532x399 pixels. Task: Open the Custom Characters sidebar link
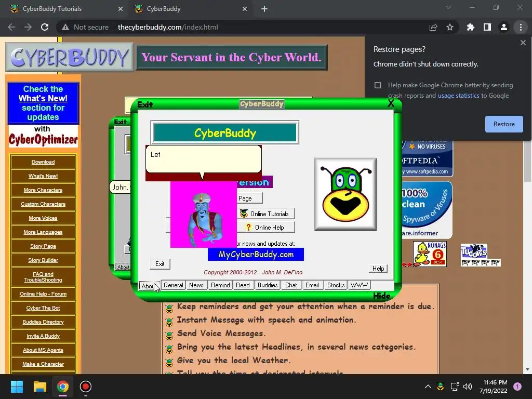[43, 204]
